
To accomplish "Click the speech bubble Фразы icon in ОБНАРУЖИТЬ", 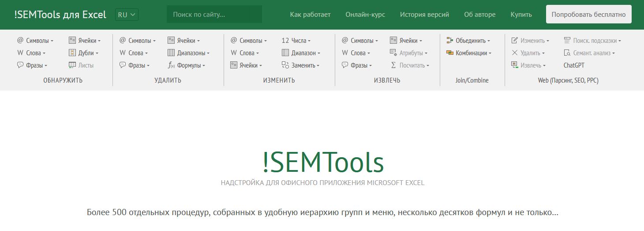I will pos(20,65).
